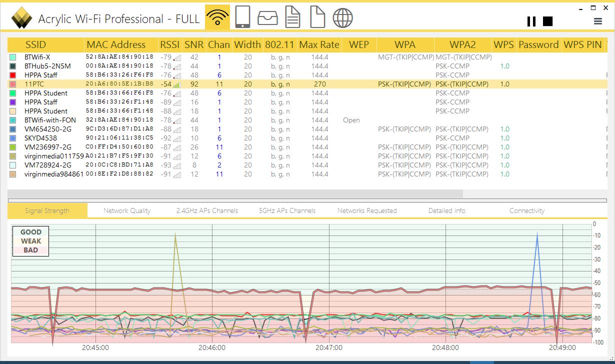Click the Wi-Fi access points icon

pyautogui.click(x=217, y=17)
